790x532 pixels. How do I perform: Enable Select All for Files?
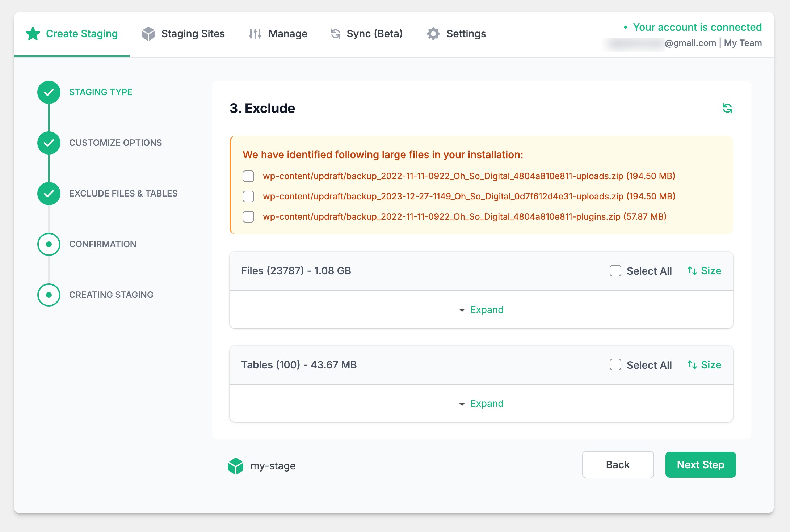[x=615, y=271]
